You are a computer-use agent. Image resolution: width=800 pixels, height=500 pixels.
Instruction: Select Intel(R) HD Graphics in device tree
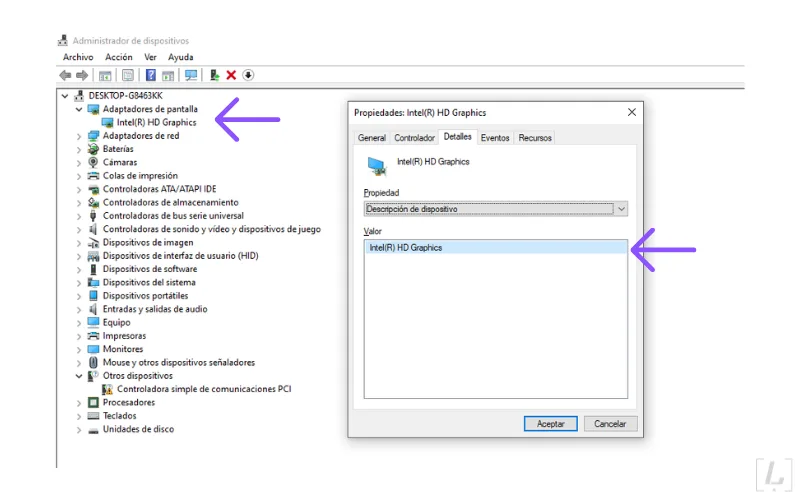[x=156, y=122]
